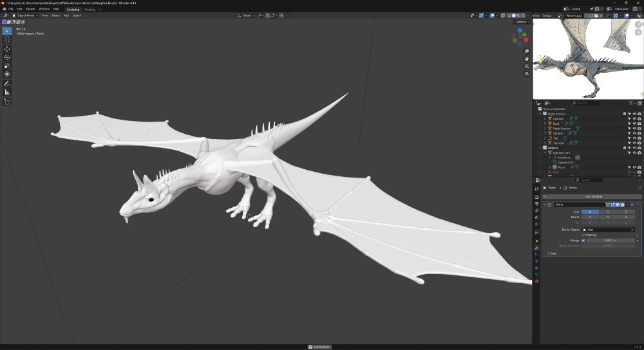Expand the Cylinder object in outliner
The width and height of the screenshot is (644, 350).
pos(545,118)
